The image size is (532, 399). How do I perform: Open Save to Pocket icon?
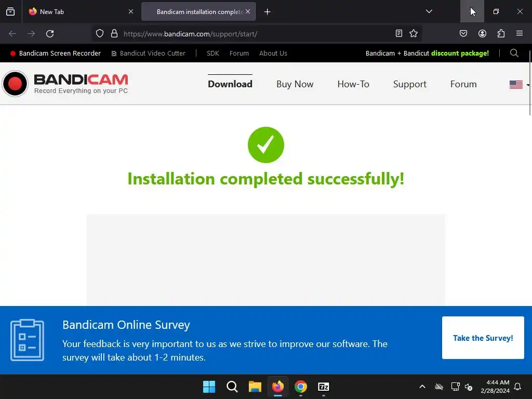click(463, 33)
